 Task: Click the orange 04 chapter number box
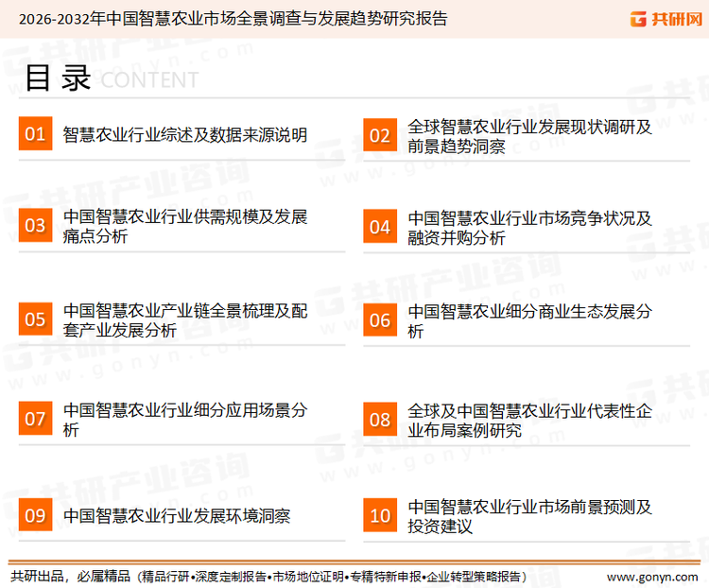point(380,226)
